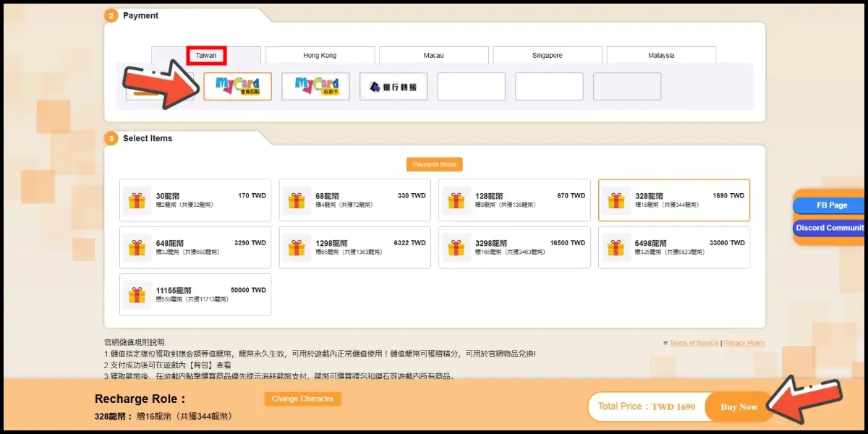The width and height of the screenshot is (868, 434).
Task: Switch to the Taiwan region tab
Action: coord(206,56)
